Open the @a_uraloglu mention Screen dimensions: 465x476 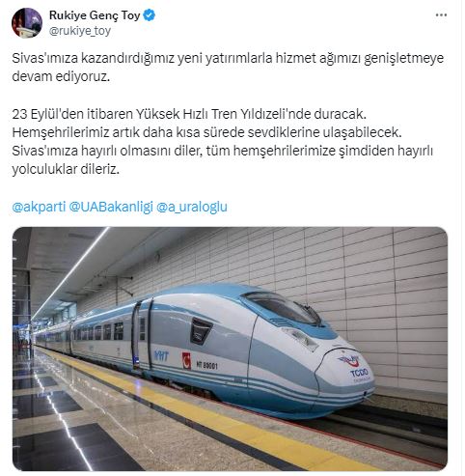pos(192,207)
